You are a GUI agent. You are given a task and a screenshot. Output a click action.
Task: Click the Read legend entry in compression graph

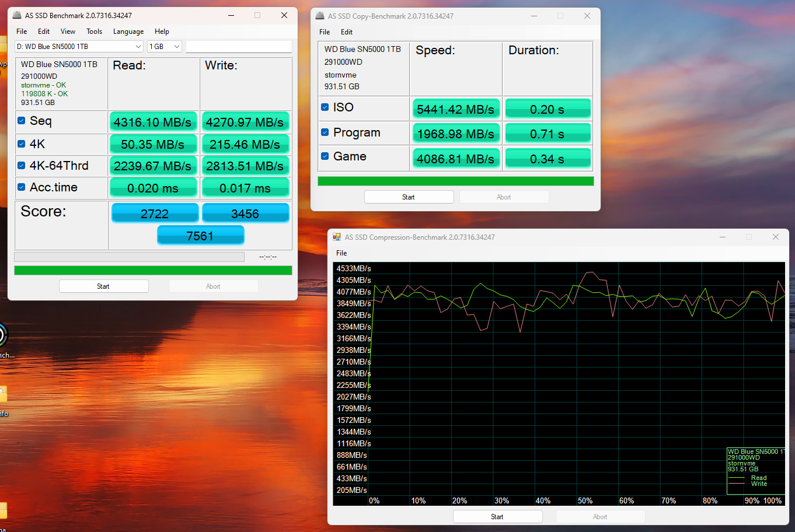pos(759,478)
